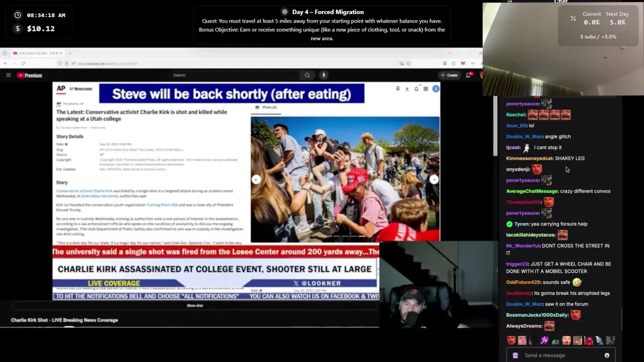Click the AP logo in AP Newsroom header
This screenshot has width=644, height=362.
[x=61, y=88]
